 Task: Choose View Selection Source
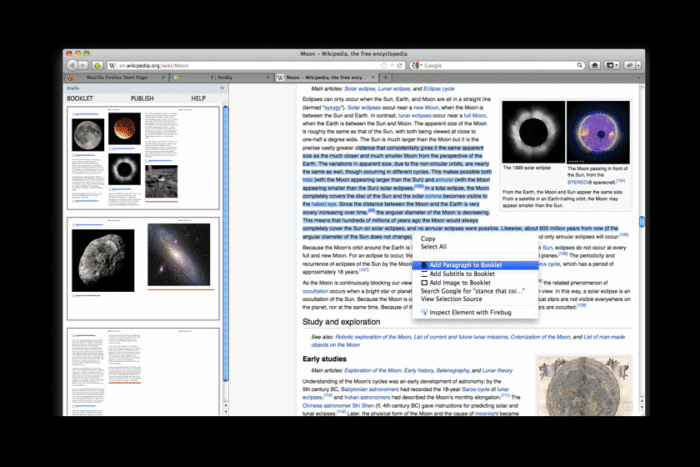click(x=475, y=299)
